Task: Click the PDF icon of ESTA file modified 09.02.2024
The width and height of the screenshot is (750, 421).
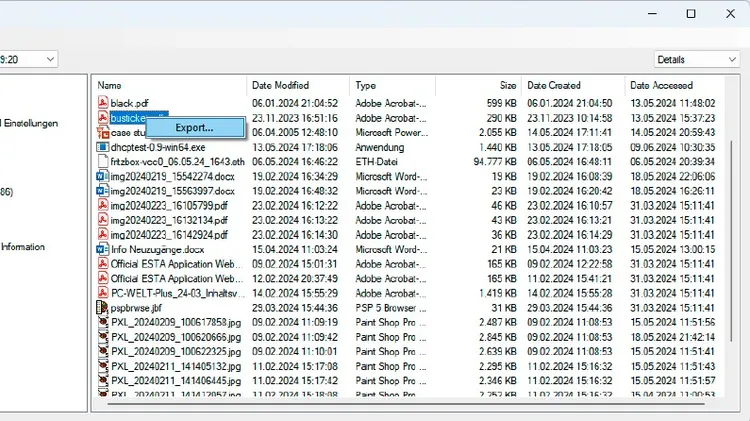Action: click(103, 264)
